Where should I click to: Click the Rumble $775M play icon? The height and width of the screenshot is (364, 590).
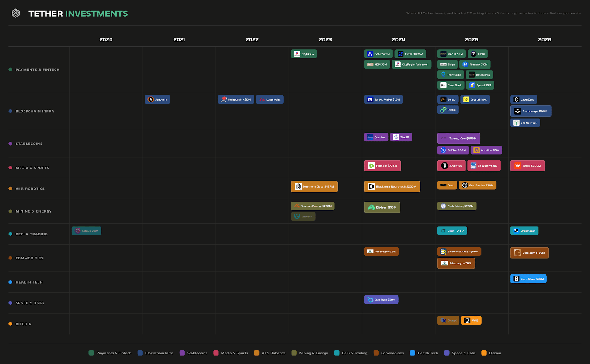(x=371, y=166)
